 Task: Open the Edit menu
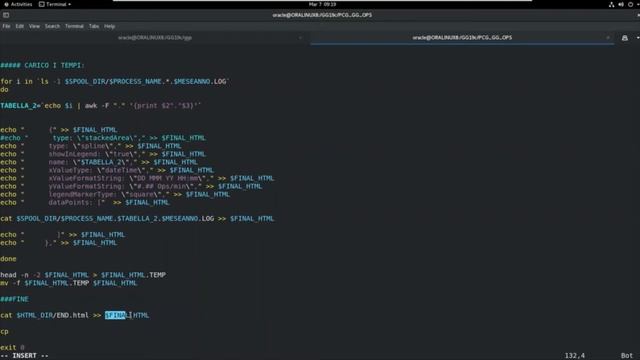(x=20, y=26)
